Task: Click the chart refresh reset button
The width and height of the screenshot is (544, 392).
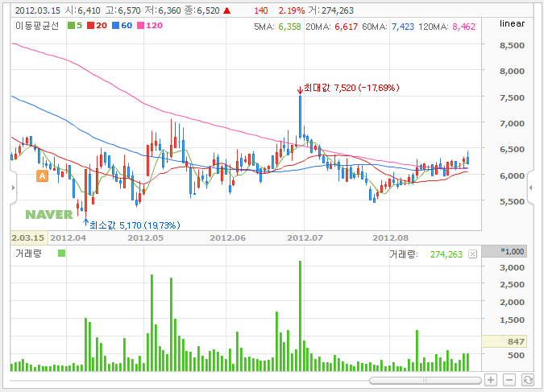Action: [x=528, y=380]
